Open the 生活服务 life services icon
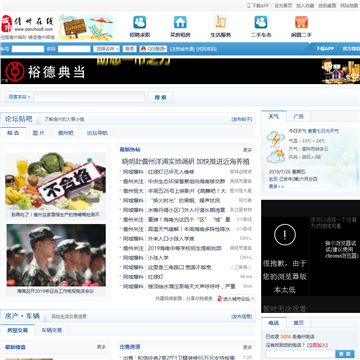 click(221, 22)
